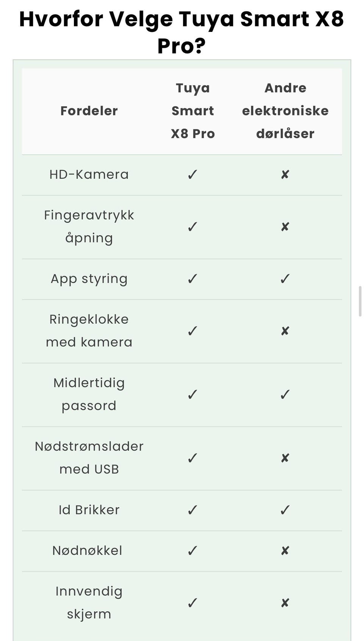The height and width of the screenshot is (641, 364).
Task: Click the Tuya Smart X8 Pro column header
Action: [x=193, y=111]
